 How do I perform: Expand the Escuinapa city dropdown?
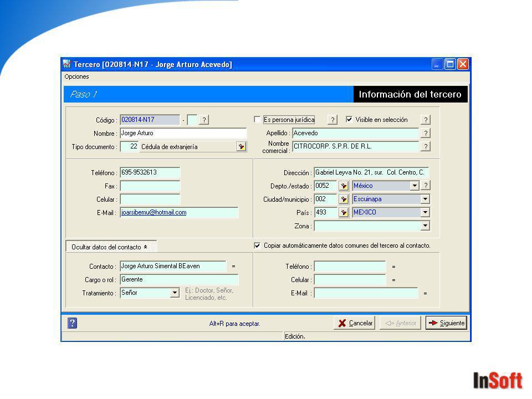pos(425,199)
